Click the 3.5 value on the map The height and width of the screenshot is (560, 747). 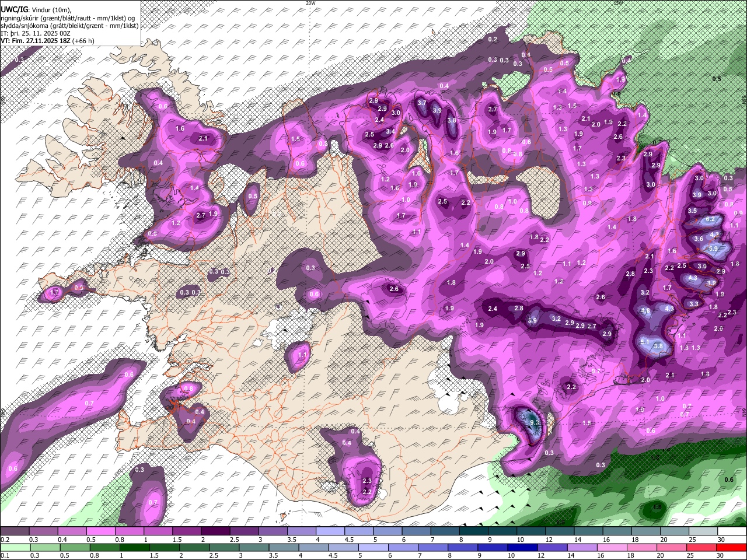[x=693, y=211]
